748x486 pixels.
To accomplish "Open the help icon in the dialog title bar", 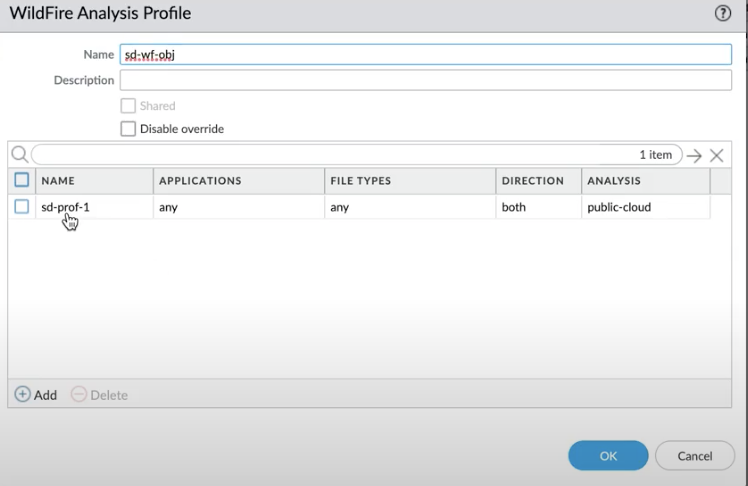I will (x=724, y=13).
